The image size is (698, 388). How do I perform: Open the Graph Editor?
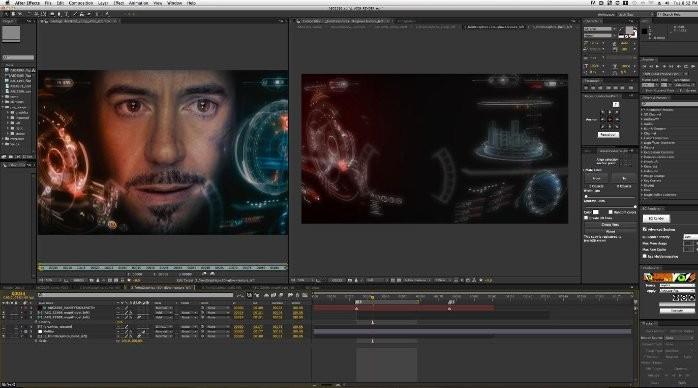click(305, 295)
